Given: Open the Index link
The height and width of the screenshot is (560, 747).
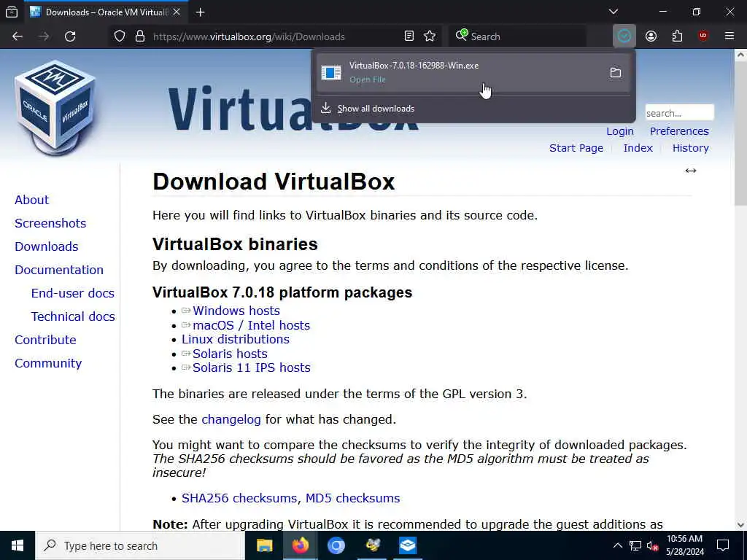Looking at the screenshot, I should (x=638, y=148).
